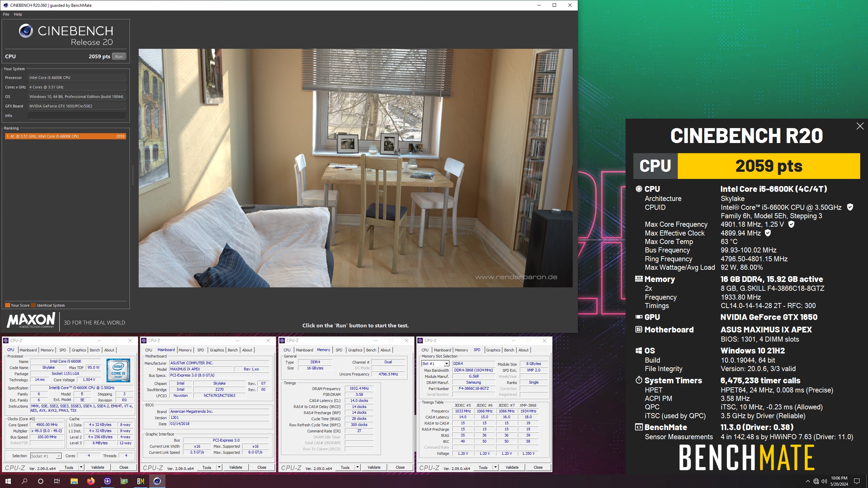868x488 pixels.
Task: Select the Graphics tab in the Mainboard CPU-Z window
Action: tap(217, 350)
